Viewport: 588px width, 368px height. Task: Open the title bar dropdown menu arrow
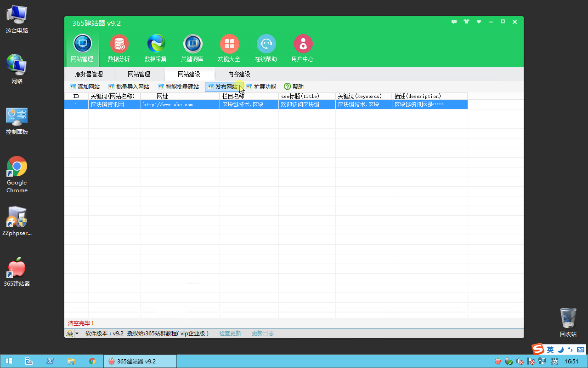pos(479,22)
